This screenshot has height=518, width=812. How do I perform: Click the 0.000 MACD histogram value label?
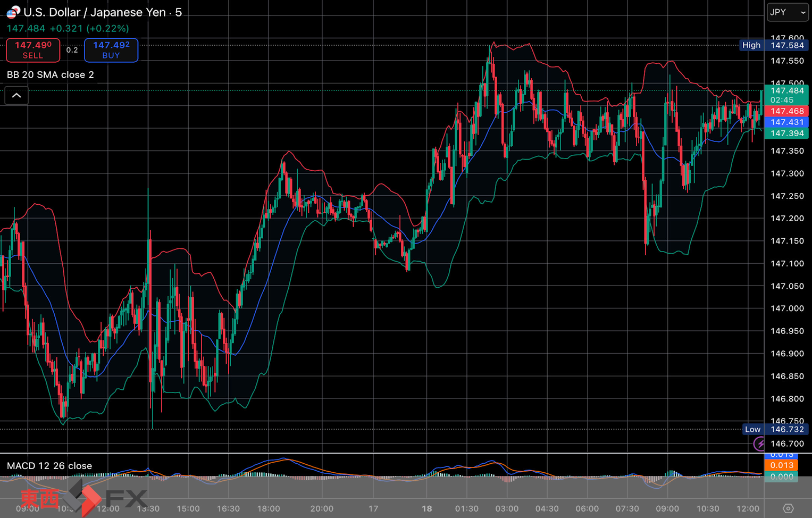point(781,477)
